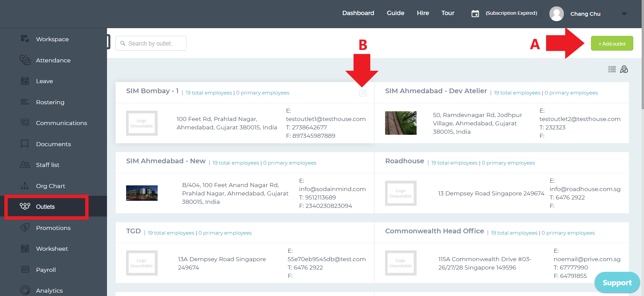The height and width of the screenshot is (296, 644).
Task: Open the Guide menu item
Action: [x=395, y=13]
